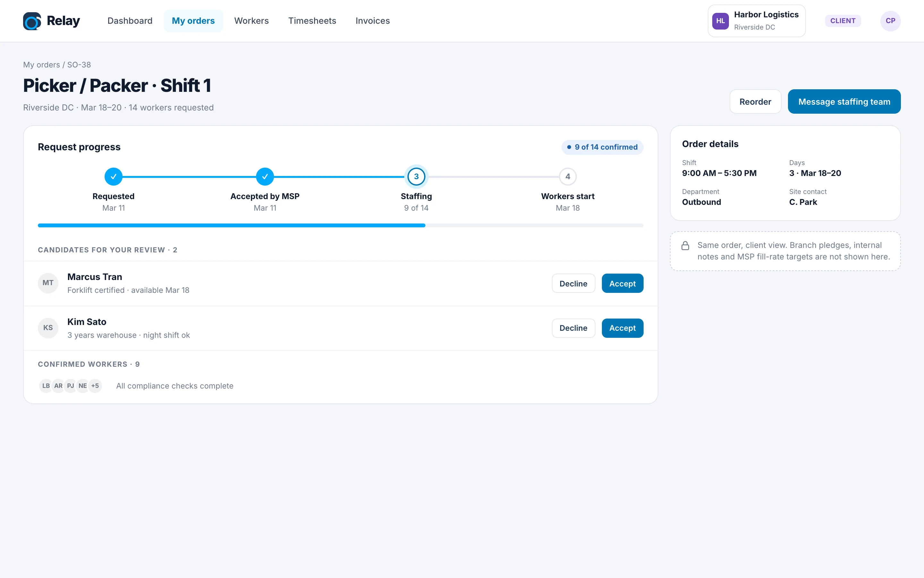This screenshot has height=578, width=924.
Task: Click the Marcus Tran candidate name
Action: pyautogui.click(x=95, y=277)
